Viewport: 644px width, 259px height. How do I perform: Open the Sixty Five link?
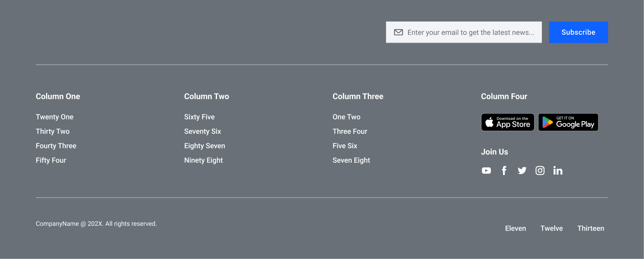(x=199, y=117)
